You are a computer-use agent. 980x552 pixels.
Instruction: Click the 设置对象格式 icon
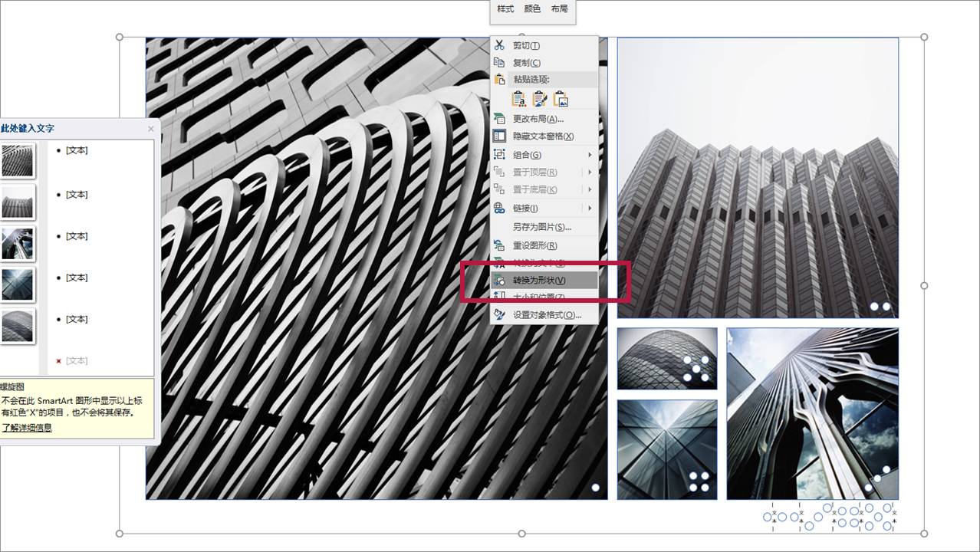[x=499, y=314]
